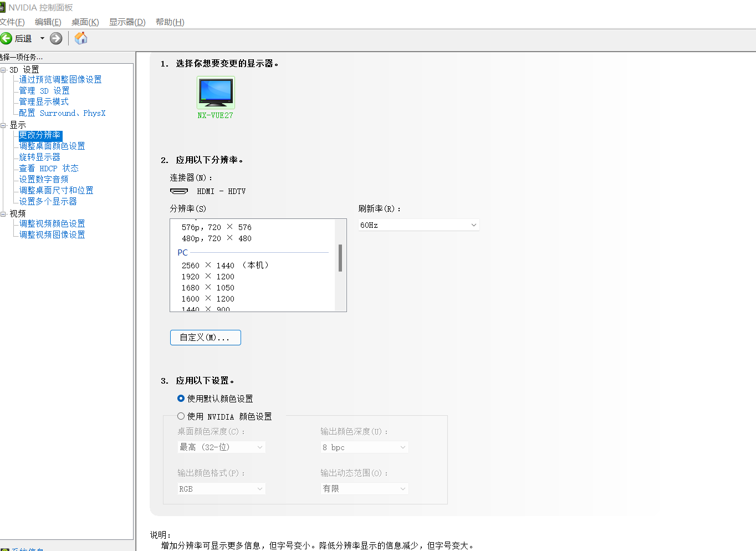Open the 显示器(D) menu
Image resolution: width=756 pixels, height=551 pixels.
pyautogui.click(x=127, y=22)
